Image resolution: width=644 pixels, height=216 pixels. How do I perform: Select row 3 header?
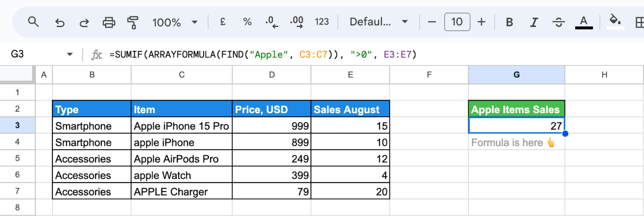point(17,125)
